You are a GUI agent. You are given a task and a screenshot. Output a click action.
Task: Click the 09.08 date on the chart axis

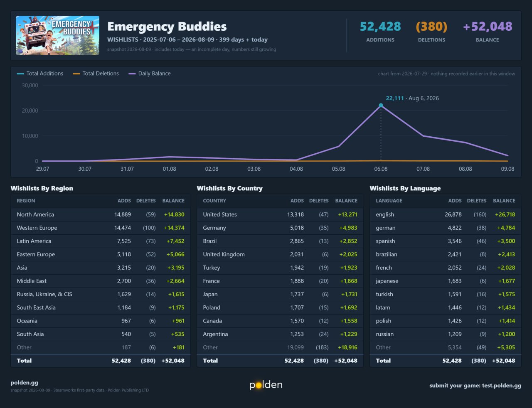(507, 169)
